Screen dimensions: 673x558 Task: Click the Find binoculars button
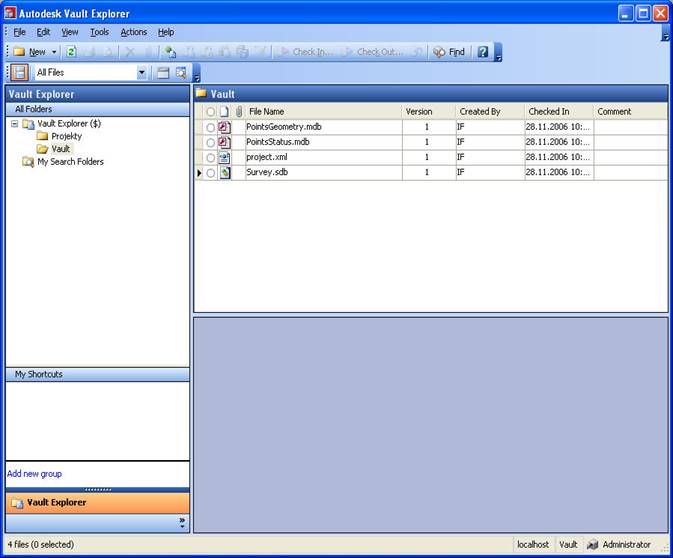449,52
